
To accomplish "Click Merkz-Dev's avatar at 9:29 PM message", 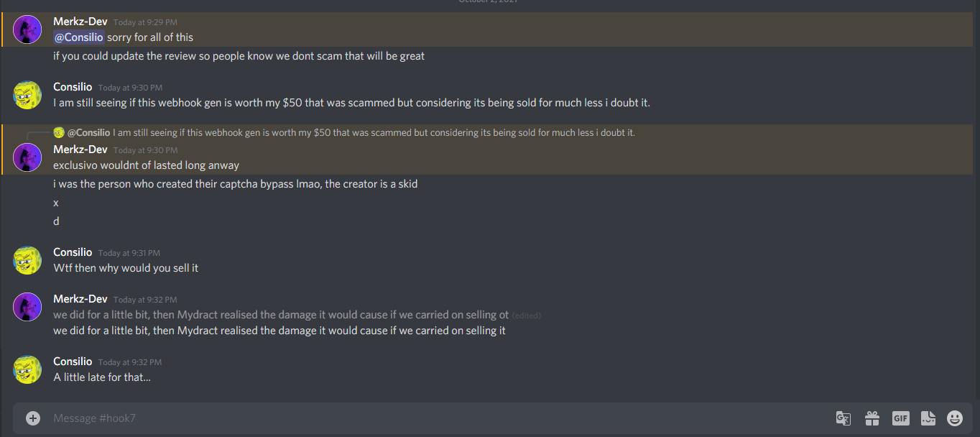I will point(27,29).
